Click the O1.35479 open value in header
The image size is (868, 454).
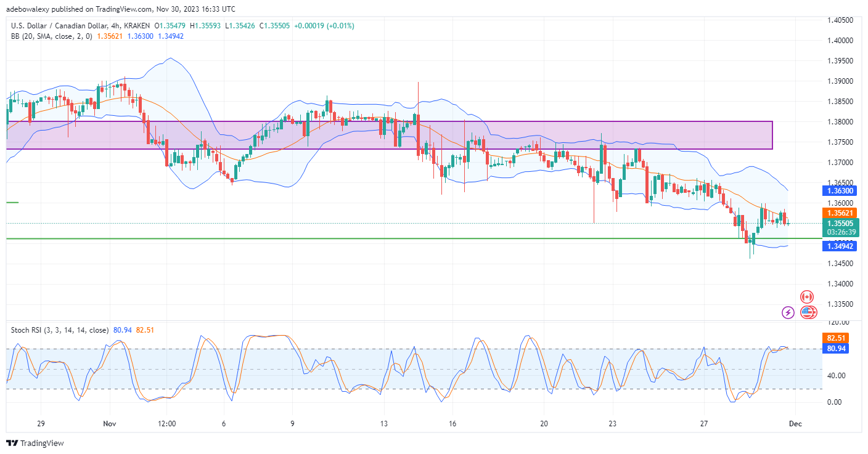tap(171, 26)
